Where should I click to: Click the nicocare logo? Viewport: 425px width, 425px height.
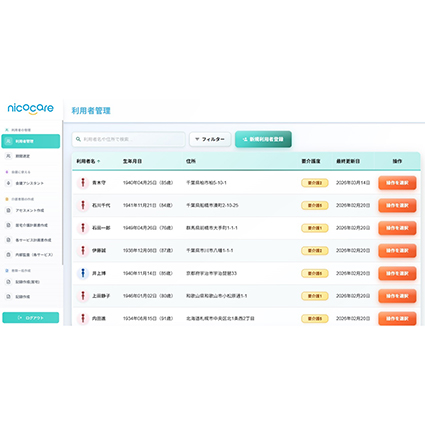point(30,109)
